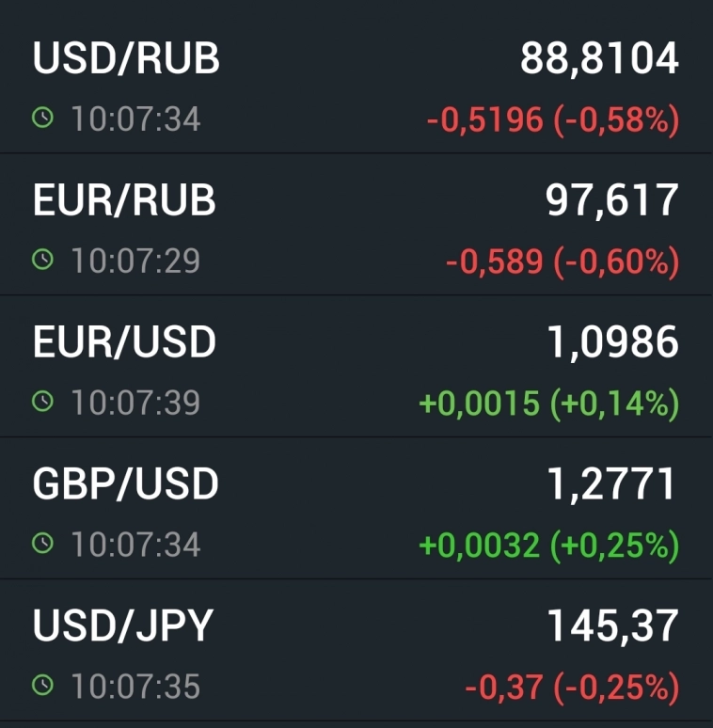This screenshot has height=728, width=713.
Task: Tap the red -0,589 (-0,60%) change
Action: [562, 262]
